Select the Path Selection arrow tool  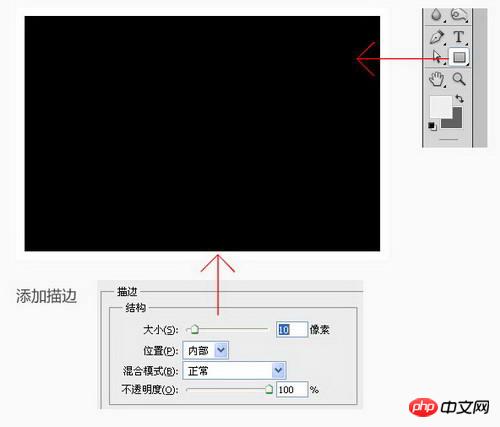click(437, 57)
